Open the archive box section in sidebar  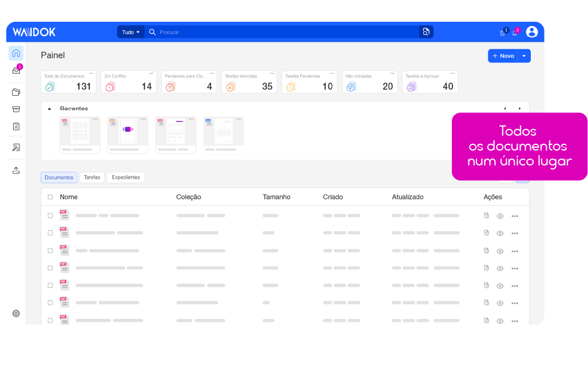point(16,109)
